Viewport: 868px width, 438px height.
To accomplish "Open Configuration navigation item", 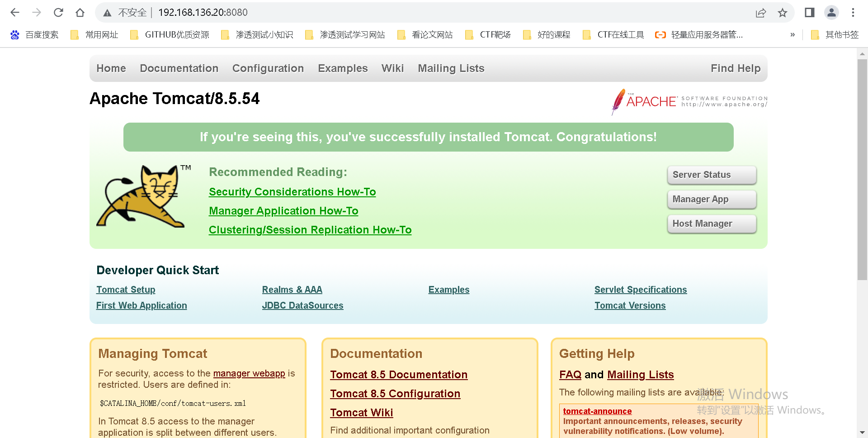I will (x=268, y=68).
